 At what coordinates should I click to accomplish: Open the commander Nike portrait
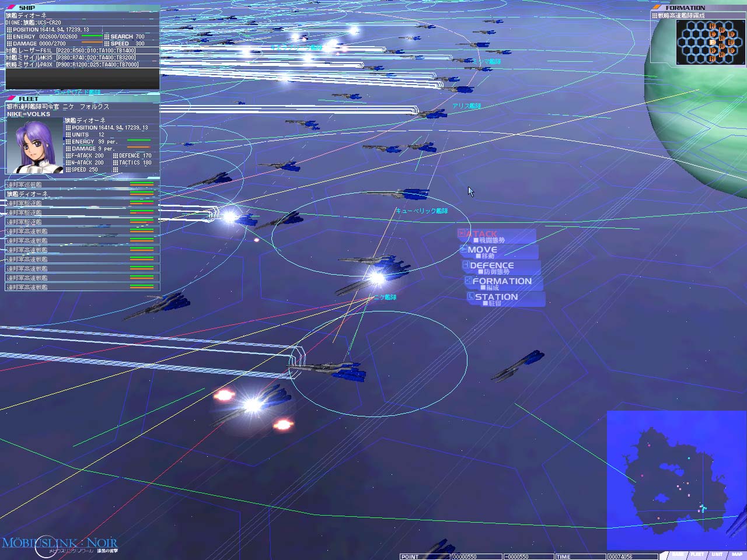[34, 146]
